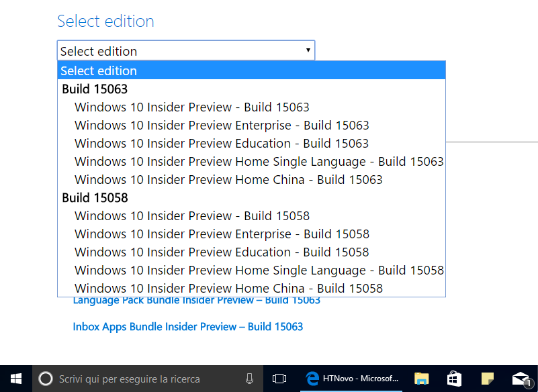Open Sticky Notes from the taskbar
The width and height of the screenshot is (538, 392).
click(x=487, y=379)
